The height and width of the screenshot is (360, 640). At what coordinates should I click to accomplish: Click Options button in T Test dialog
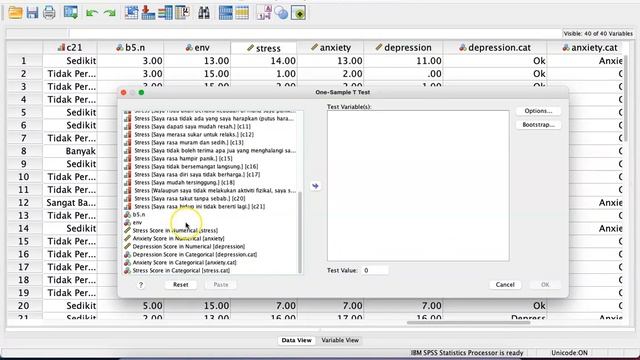pos(538,111)
